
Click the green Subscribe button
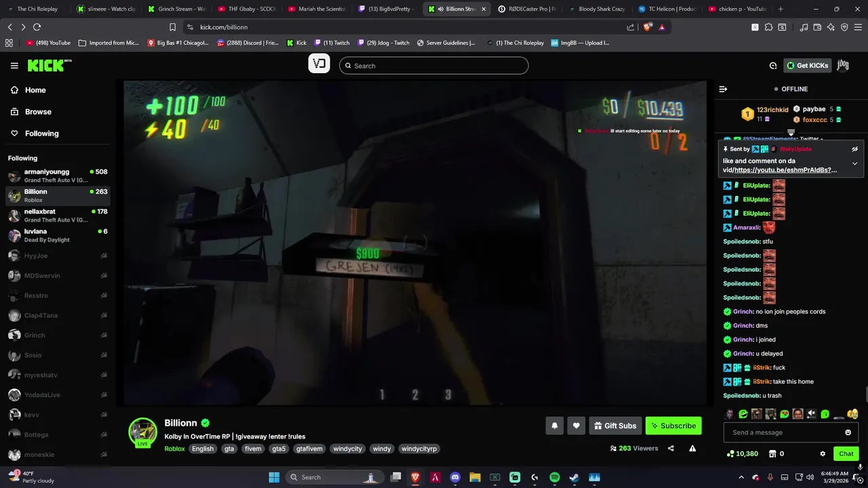(x=673, y=426)
